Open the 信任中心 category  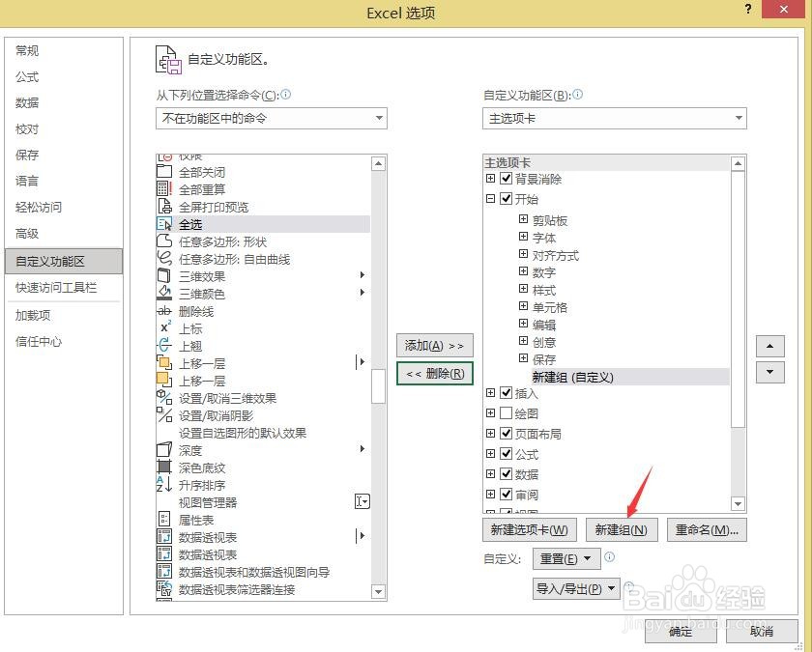pos(39,341)
